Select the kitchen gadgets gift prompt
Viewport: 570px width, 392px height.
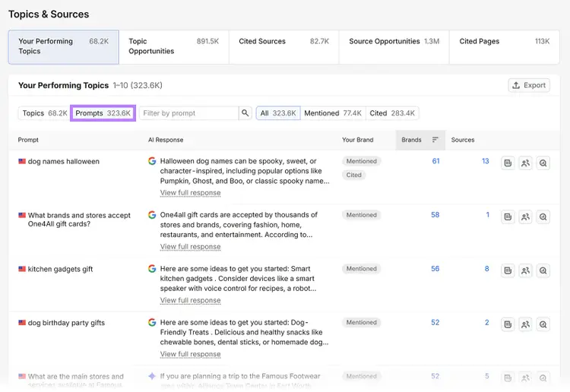[x=60, y=269]
